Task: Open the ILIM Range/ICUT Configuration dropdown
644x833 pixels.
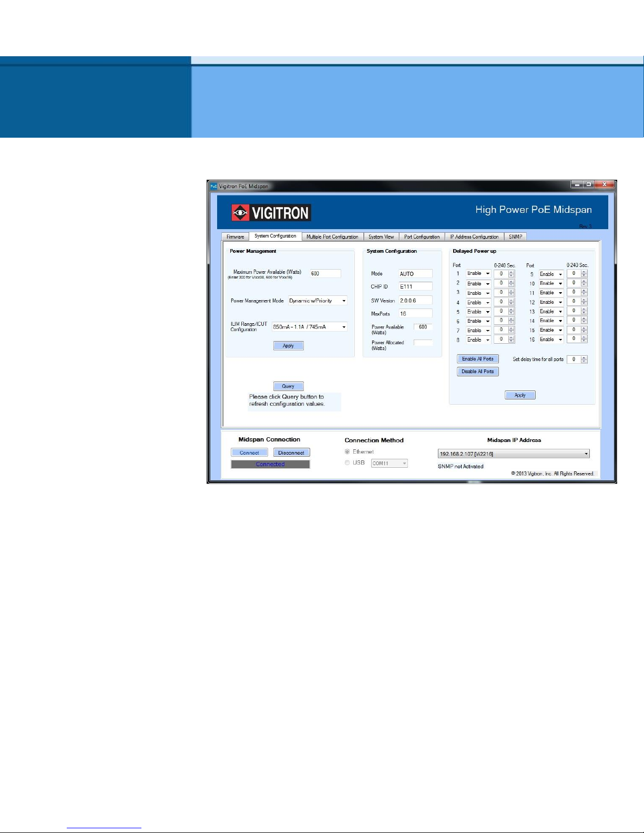Action: pyautogui.click(x=310, y=327)
